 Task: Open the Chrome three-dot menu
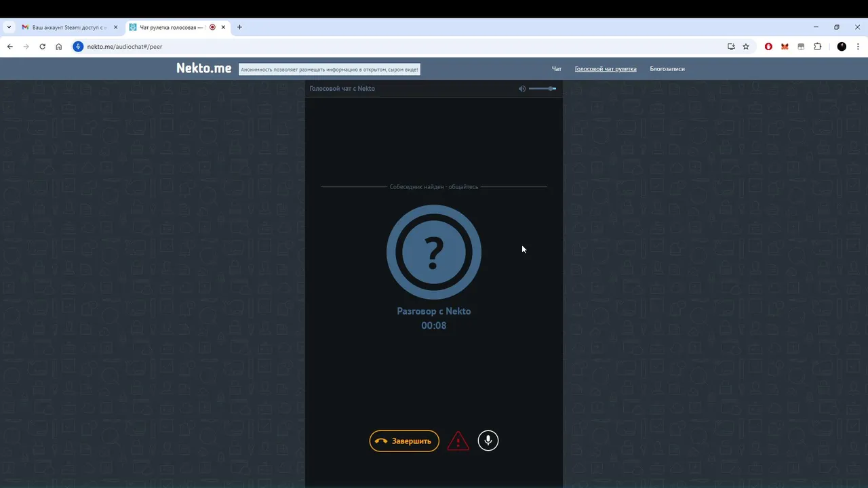[x=859, y=47]
